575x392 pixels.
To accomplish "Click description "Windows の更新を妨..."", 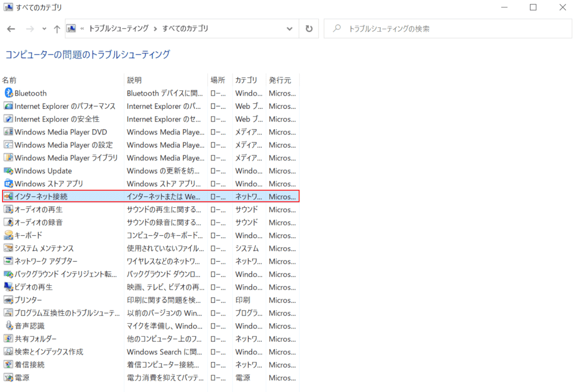I will coord(163,171).
